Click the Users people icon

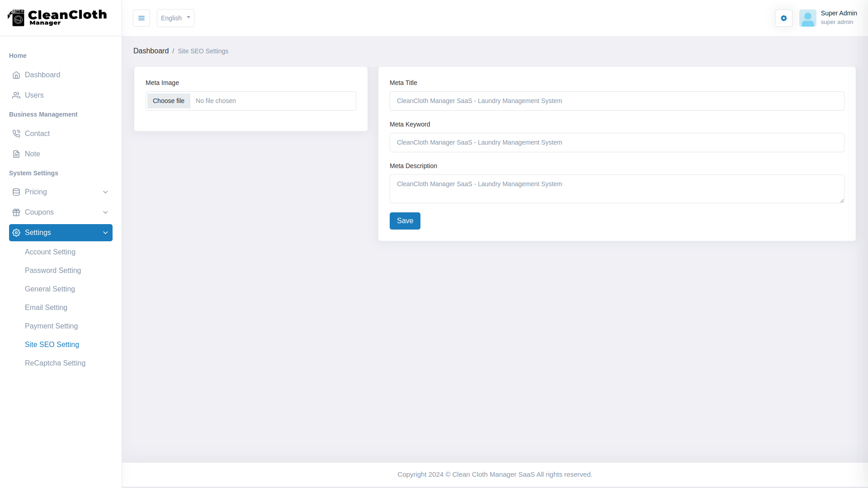pos(16,95)
